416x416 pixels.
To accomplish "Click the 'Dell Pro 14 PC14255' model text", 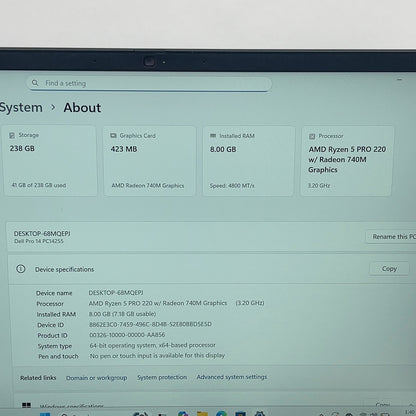I will click(39, 241).
